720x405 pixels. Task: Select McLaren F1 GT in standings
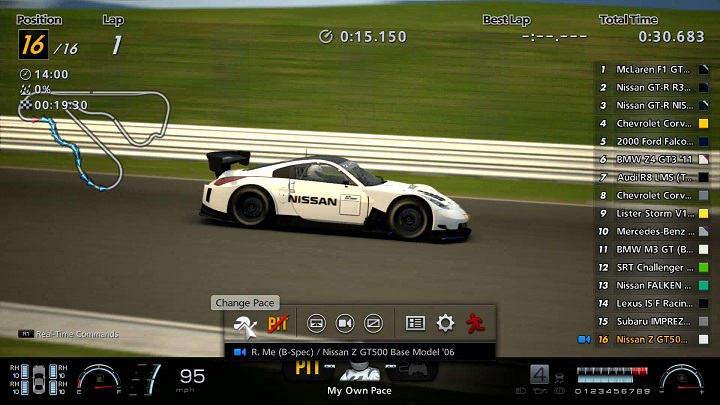pos(652,69)
